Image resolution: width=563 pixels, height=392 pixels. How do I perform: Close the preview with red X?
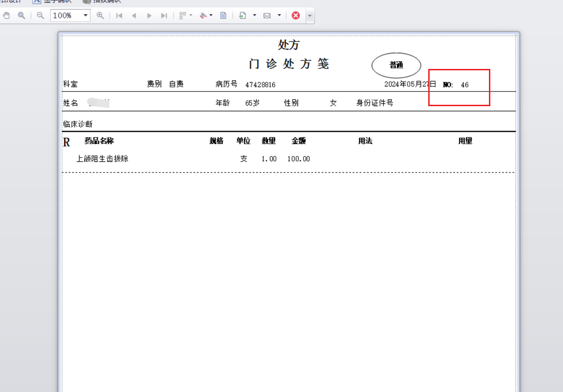(x=296, y=16)
